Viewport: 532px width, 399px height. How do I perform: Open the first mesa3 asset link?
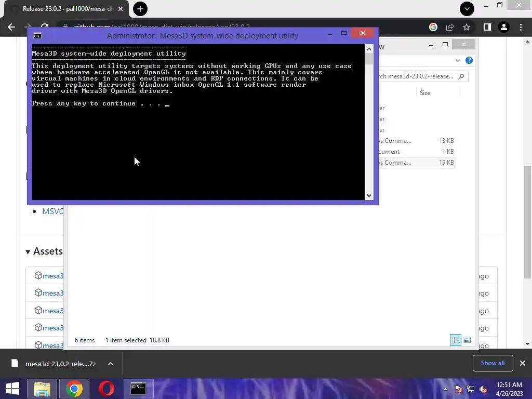(x=54, y=276)
